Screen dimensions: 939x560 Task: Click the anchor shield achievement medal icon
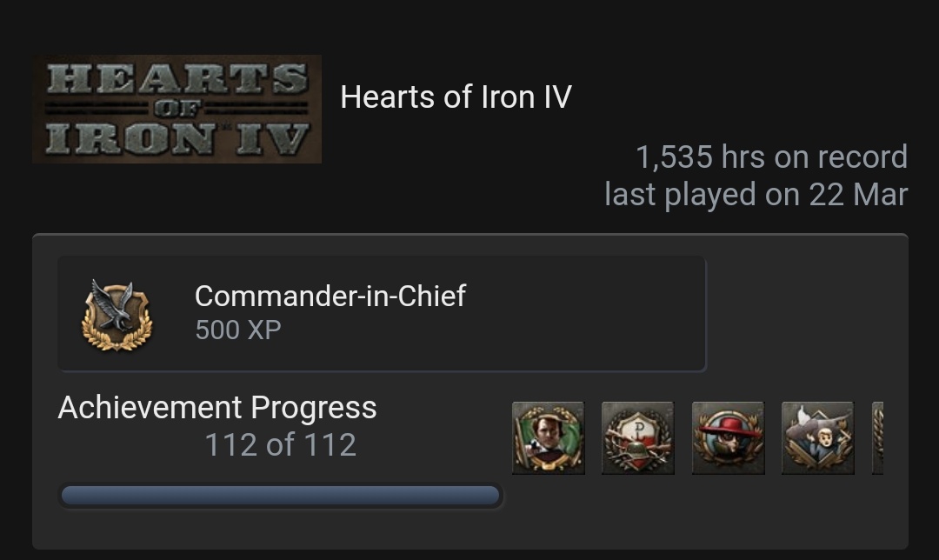pos(637,437)
